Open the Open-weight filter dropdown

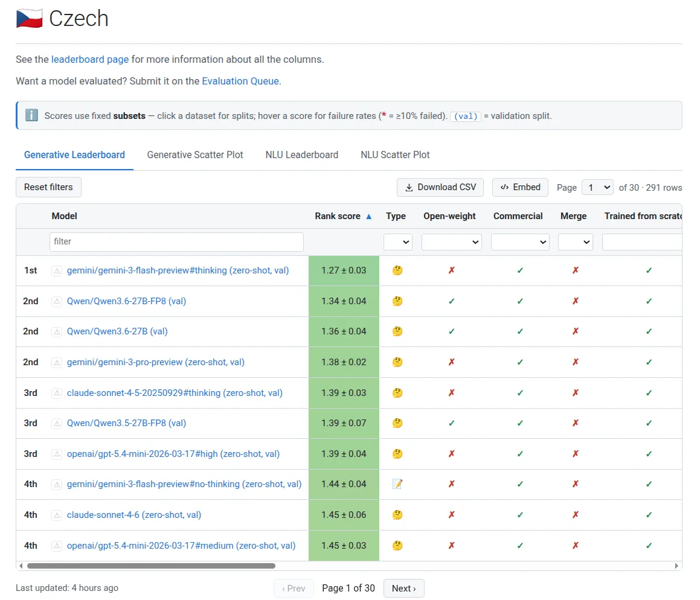coord(451,242)
